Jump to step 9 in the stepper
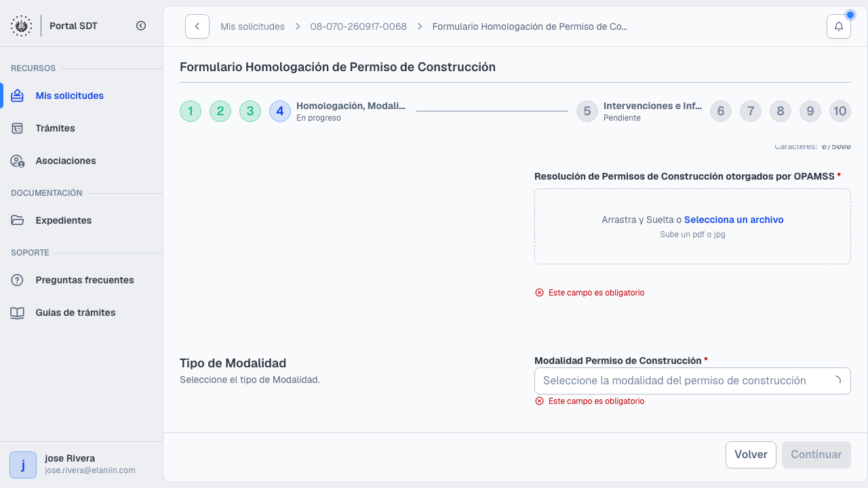868x488 pixels. pyautogui.click(x=810, y=111)
